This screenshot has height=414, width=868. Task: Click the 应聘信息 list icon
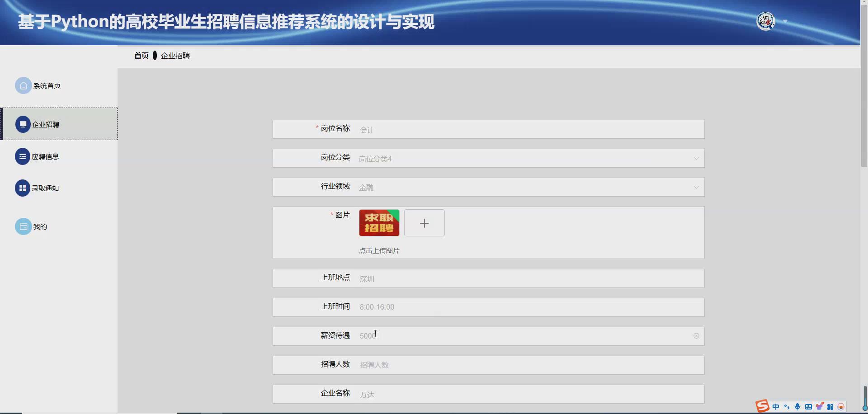[x=23, y=156]
